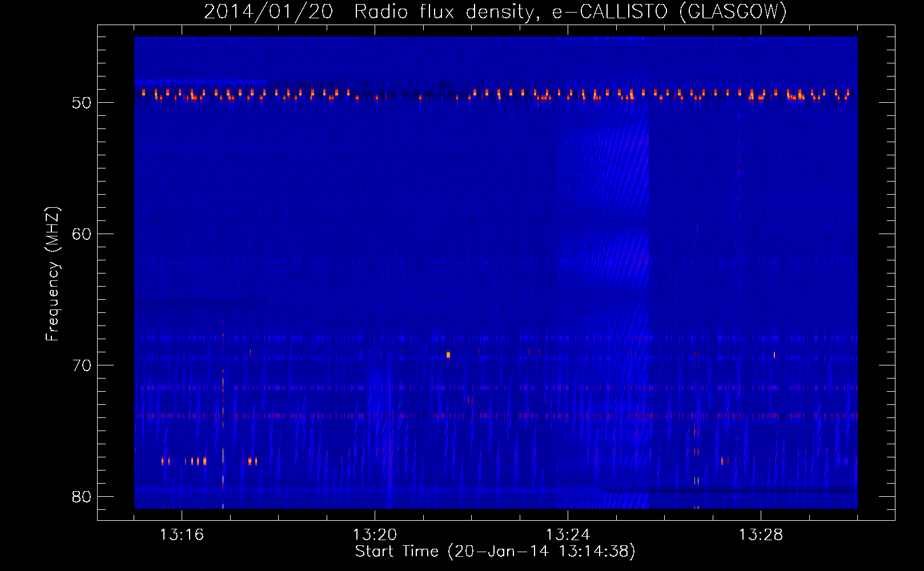Click the '13:24' time tick label
The height and width of the screenshot is (571, 924).
point(568,535)
